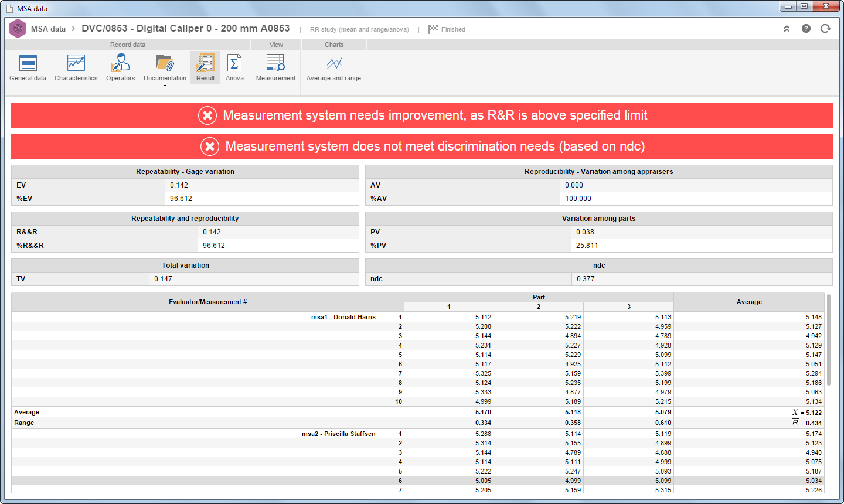
Task: Select the Result toolbar icon
Action: click(x=205, y=67)
